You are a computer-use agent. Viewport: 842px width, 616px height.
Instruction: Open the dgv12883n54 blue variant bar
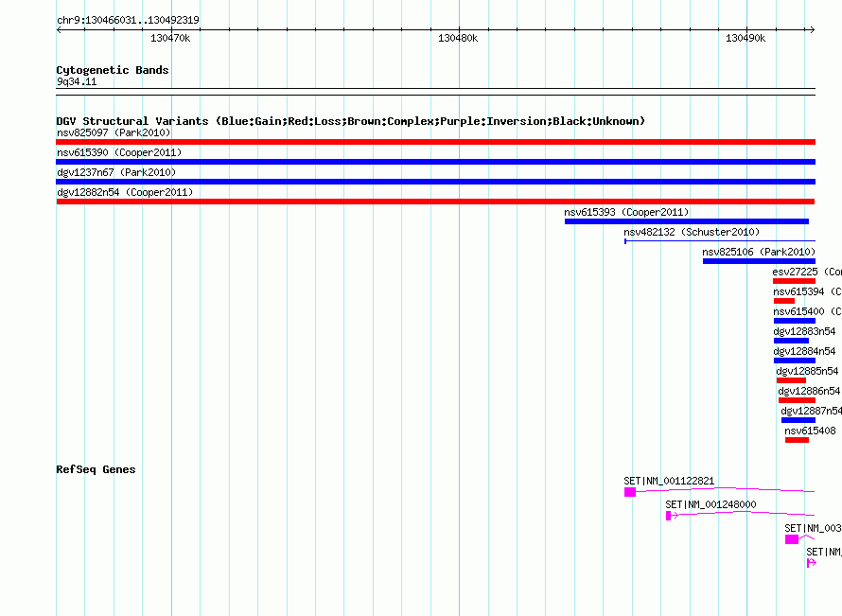pyautogui.click(x=791, y=341)
